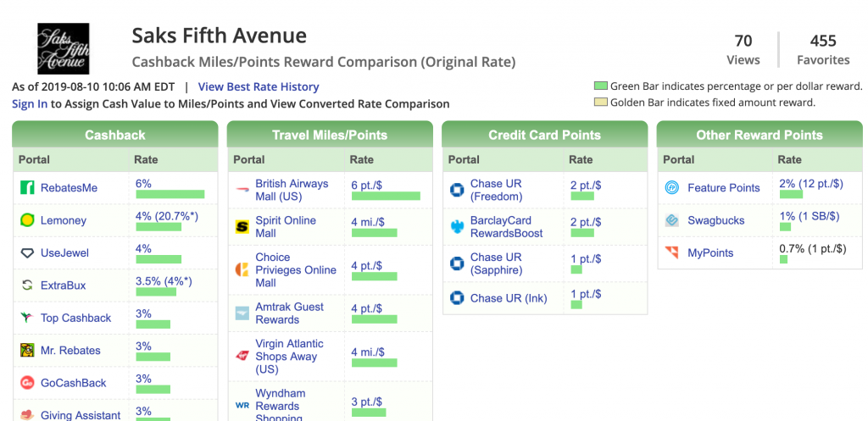
Task: Click the ExtraBux portal icon
Action: 27,285
